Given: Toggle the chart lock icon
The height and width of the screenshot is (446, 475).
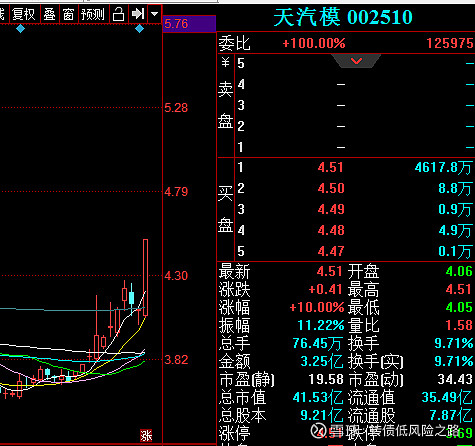Looking at the screenshot, I should tap(118, 14).
